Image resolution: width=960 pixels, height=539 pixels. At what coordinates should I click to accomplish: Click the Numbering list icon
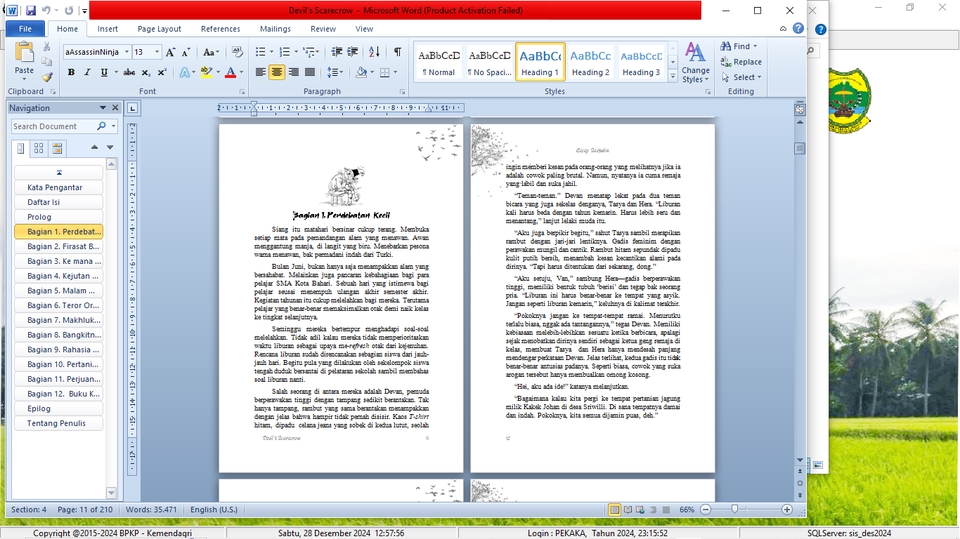coord(284,53)
